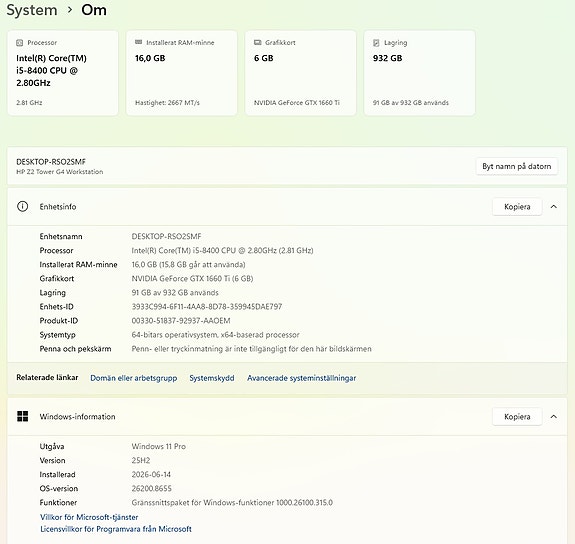
Task: Click the Windows 11 Pro edition value
Action: click(x=159, y=446)
